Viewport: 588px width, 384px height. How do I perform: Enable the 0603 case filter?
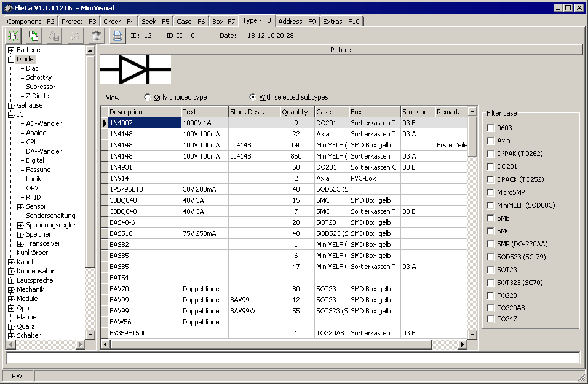(x=490, y=128)
